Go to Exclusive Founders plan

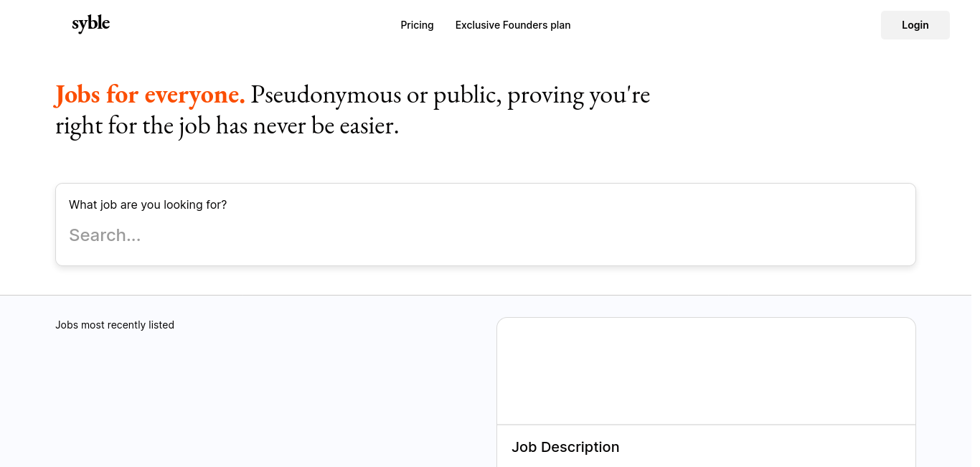point(513,25)
